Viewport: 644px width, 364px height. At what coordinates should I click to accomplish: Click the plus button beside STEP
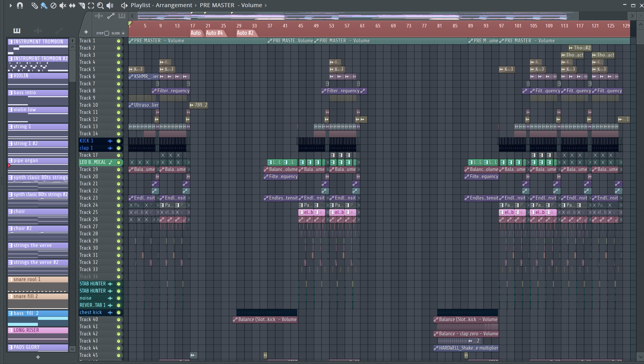pos(86,32)
